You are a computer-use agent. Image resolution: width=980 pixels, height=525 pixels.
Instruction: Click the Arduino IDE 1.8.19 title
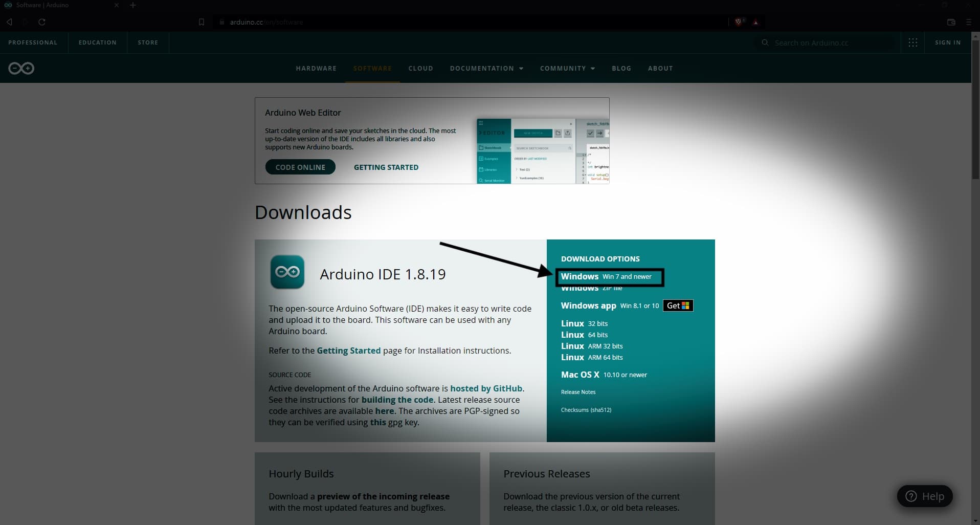pos(383,274)
